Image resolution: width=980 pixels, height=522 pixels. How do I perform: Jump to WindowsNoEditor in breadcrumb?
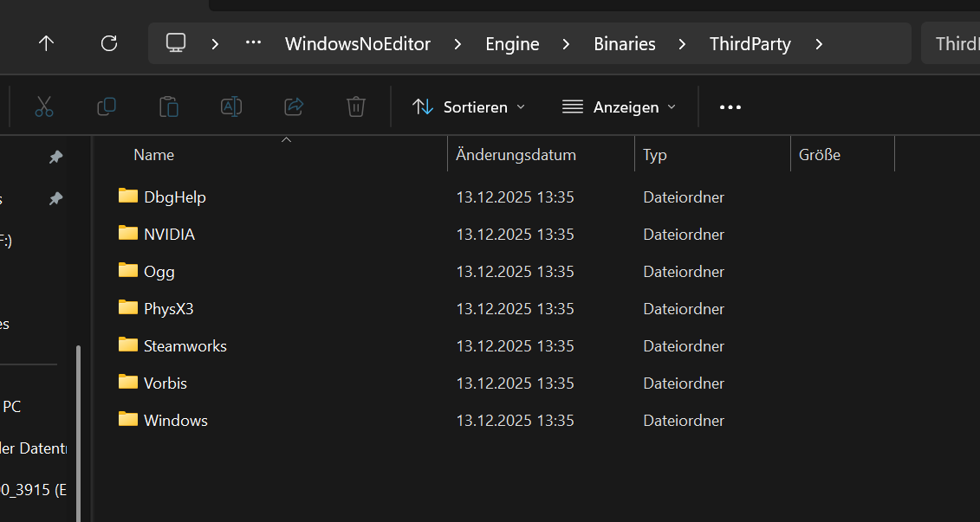358,44
